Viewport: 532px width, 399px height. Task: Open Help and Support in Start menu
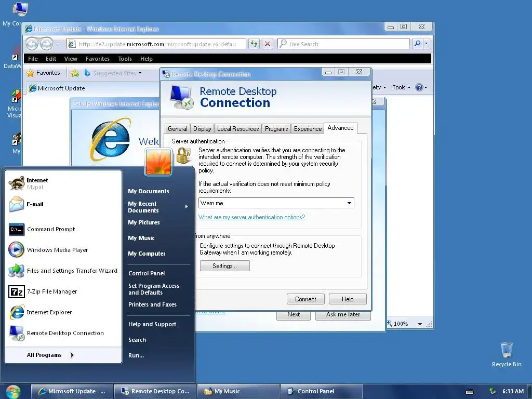point(152,324)
